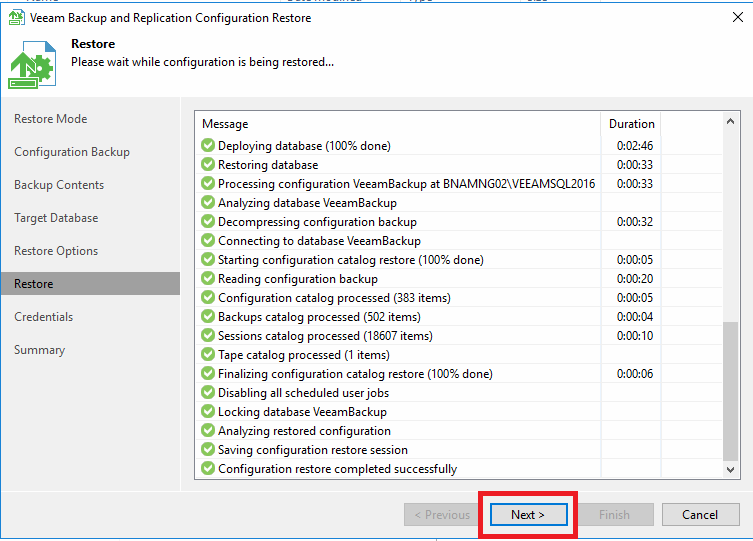Click the log vertical scrollbar thumb

(730, 391)
